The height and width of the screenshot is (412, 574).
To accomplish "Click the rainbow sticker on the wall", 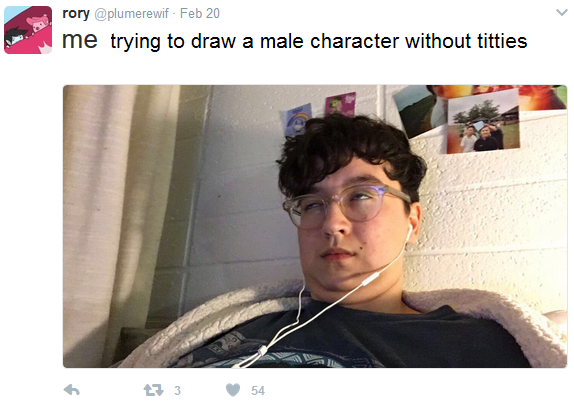I will tap(298, 119).
